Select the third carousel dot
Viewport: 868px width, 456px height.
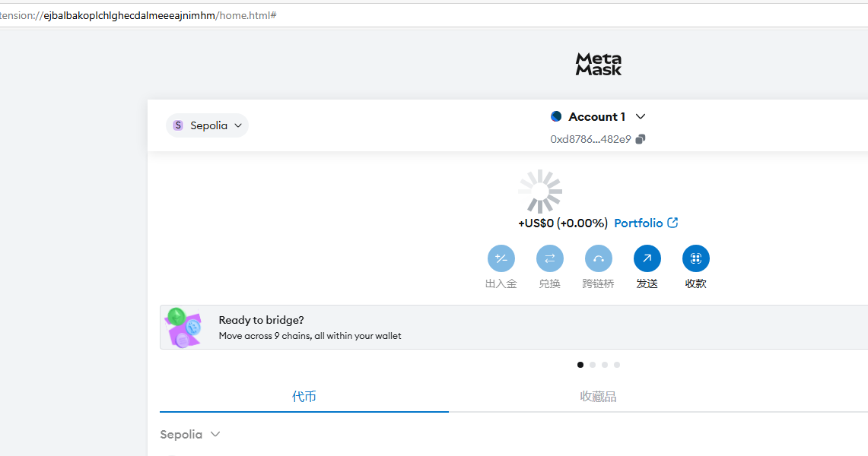pyautogui.click(x=605, y=365)
